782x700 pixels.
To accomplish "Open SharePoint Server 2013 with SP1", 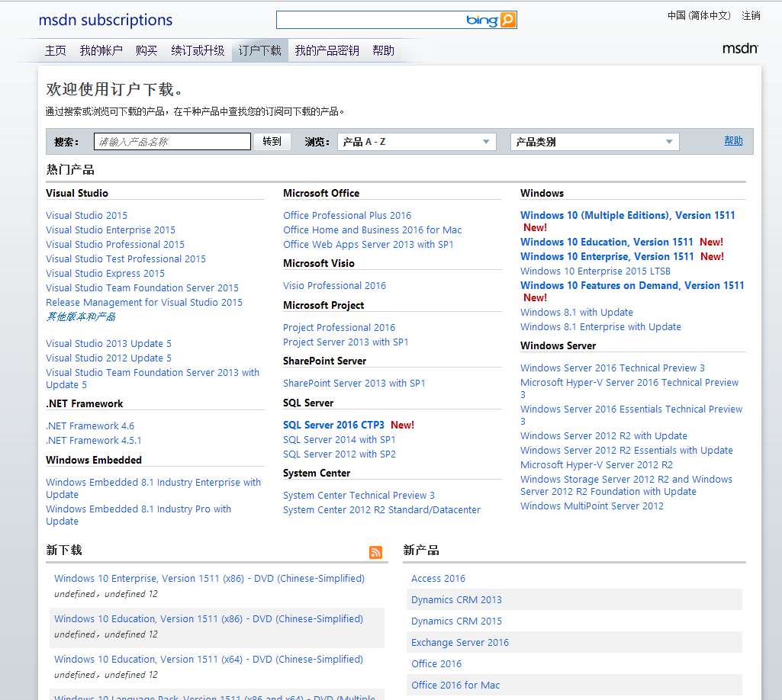I will coord(354,384).
